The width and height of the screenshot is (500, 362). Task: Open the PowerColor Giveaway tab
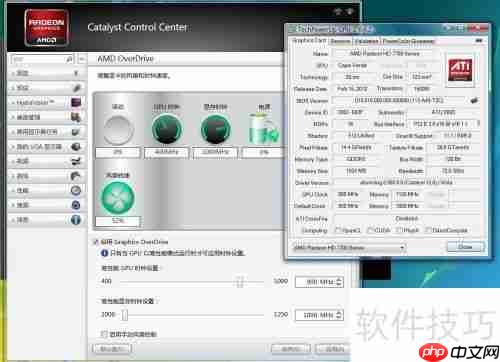409,41
